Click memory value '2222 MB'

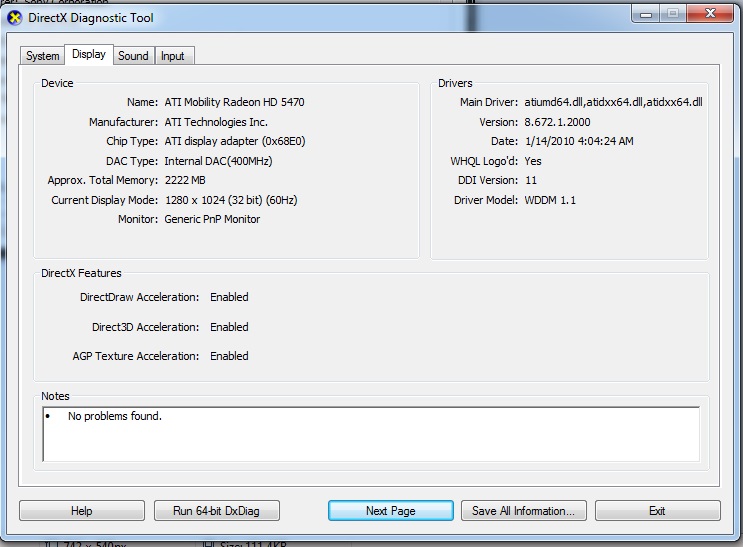coord(185,180)
